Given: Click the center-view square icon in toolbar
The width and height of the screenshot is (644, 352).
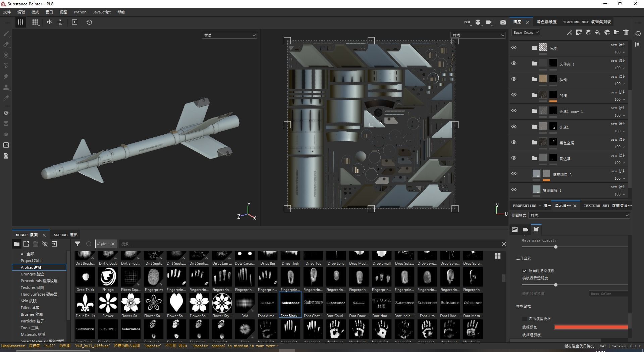Looking at the screenshot, I should pyautogui.click(x=74, y=22).
